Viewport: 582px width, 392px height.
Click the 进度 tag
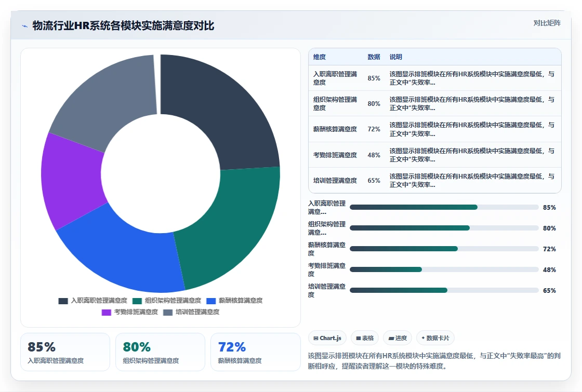(398, 338)
